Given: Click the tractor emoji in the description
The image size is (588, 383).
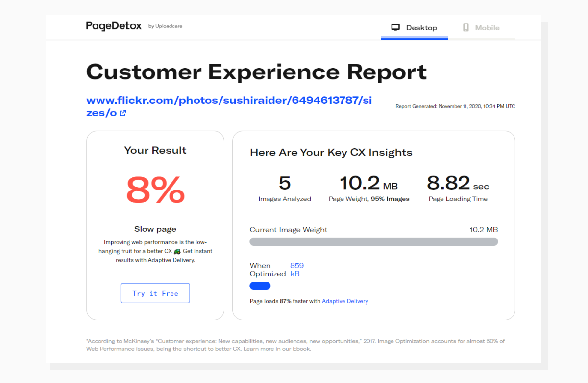Looking at the screenshot, I should [x=177, y=251].
